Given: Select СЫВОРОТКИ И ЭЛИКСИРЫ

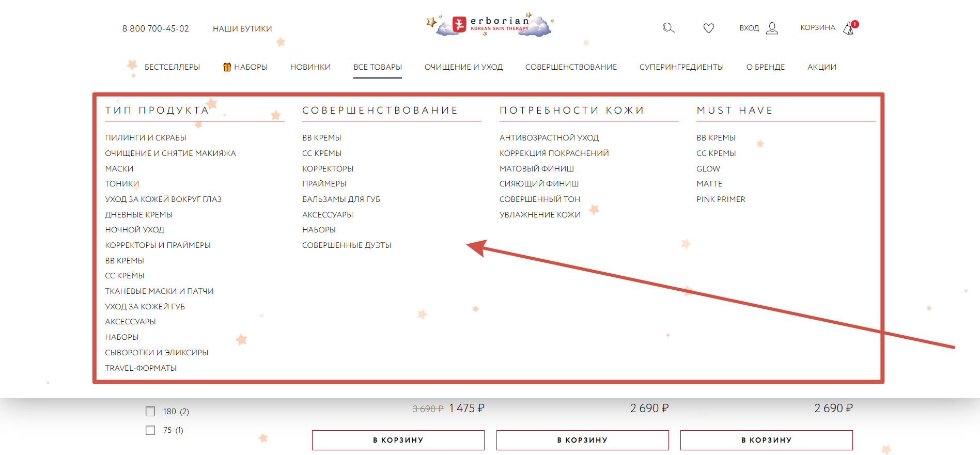Looking at the screenshot, I should (157, 353).
